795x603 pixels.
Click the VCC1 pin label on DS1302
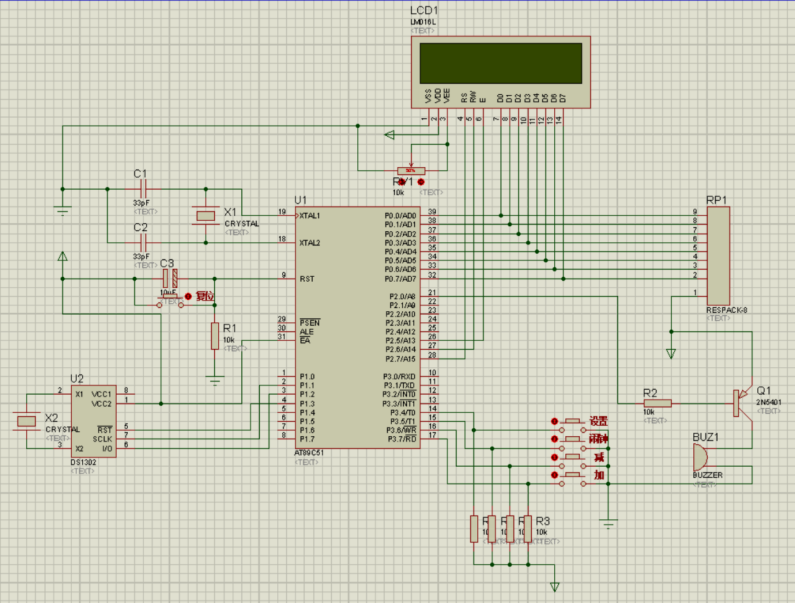pos(101,394)
